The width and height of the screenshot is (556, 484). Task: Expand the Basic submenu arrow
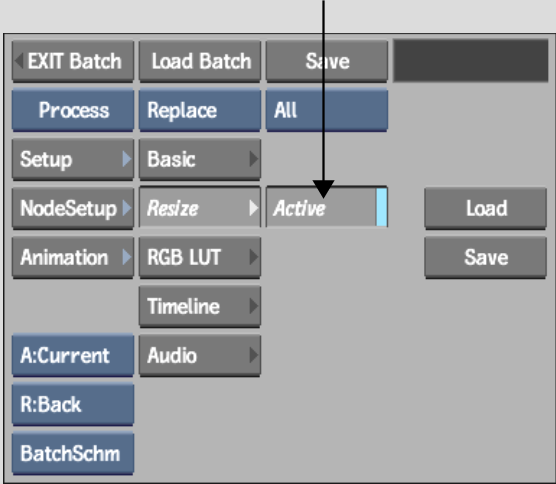coord(254,159)
